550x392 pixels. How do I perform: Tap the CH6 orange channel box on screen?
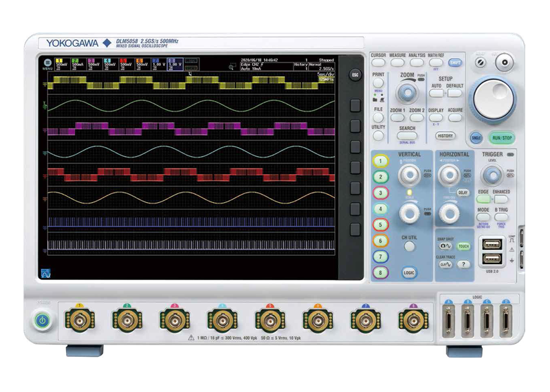coord(142,64)
